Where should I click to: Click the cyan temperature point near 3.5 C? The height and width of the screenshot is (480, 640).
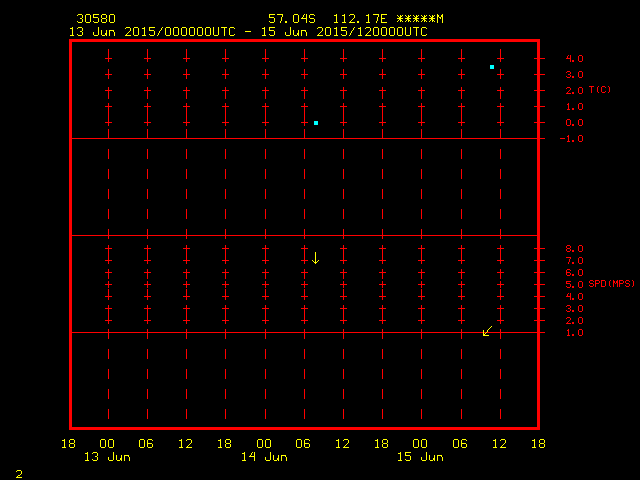[x=492, y=67]
